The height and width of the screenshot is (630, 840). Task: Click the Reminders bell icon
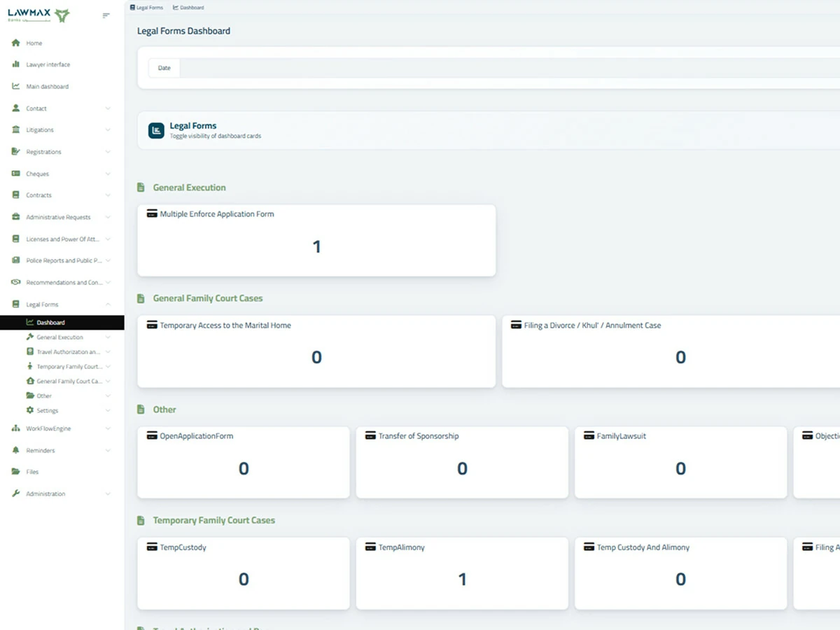click(x=15, y=450)
